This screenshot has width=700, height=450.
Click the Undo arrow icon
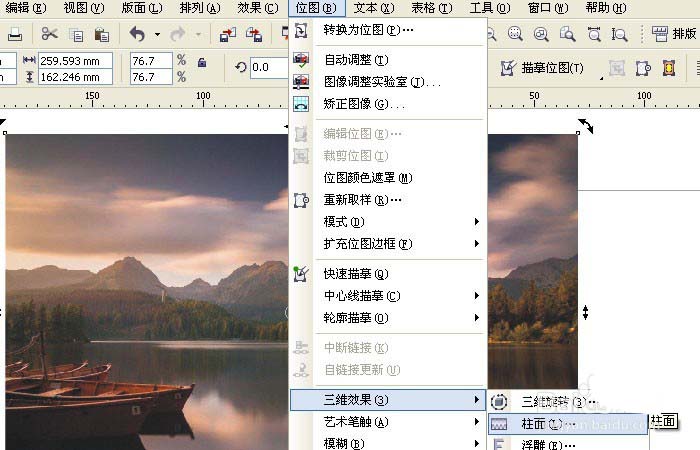[138, 34]
